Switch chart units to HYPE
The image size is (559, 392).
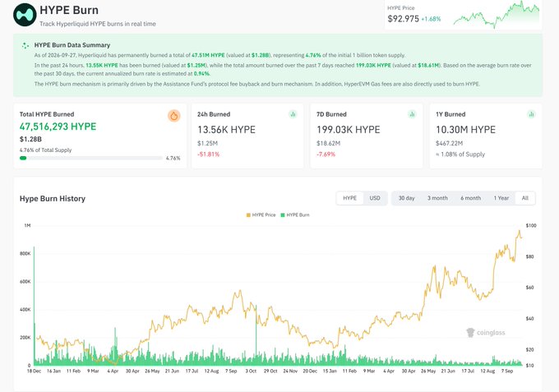coord(349,198)
